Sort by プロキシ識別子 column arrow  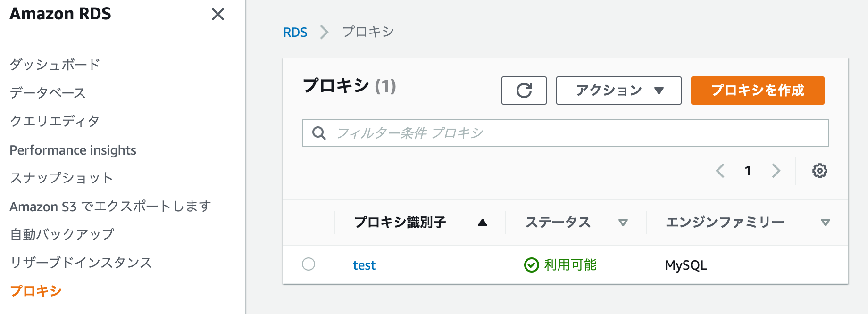pyautogui.click(x=483, y=222)
